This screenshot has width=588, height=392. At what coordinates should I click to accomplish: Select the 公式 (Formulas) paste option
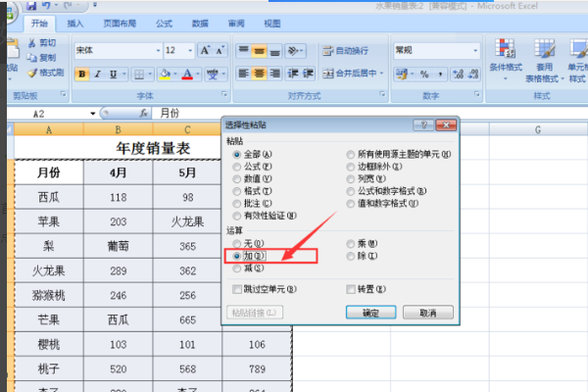coord(236,167)
